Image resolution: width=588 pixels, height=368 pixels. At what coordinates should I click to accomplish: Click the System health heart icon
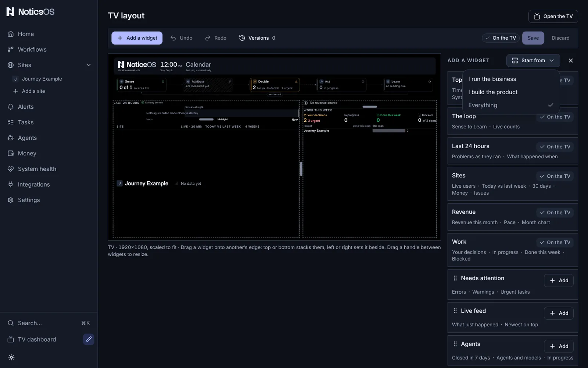point(11,169)
